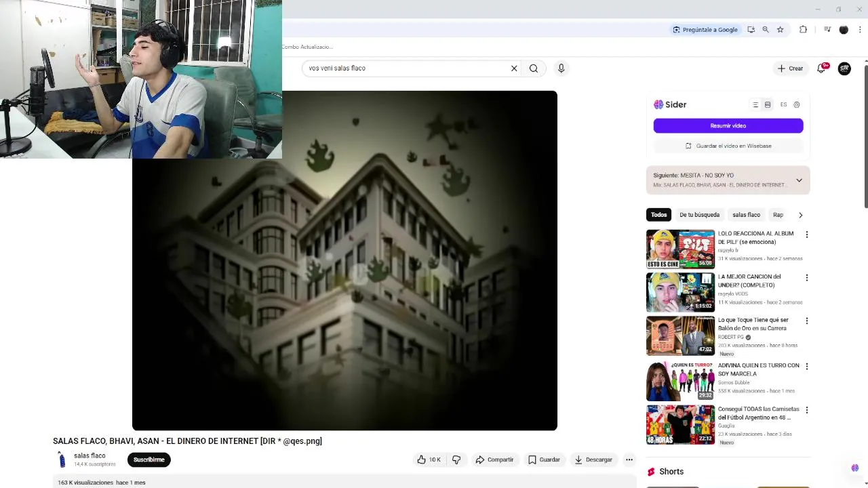Click the Compartir share button
The height and width of the screenshot is (488, 868).
tap(494, 460)
